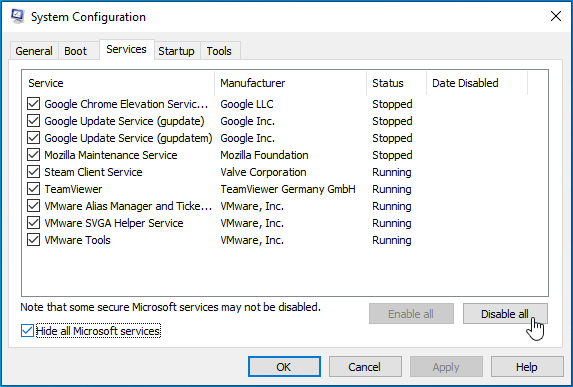Toggle Hide all Microsoft services checkbox

[x=27, y=331]
